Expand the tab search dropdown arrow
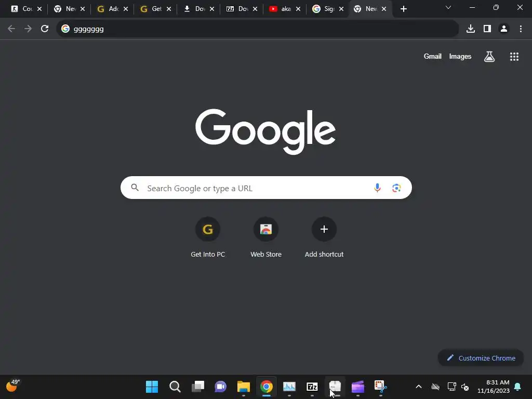This screenshot has height=399, width=532. pyautogui.click(x=448, y=7)
